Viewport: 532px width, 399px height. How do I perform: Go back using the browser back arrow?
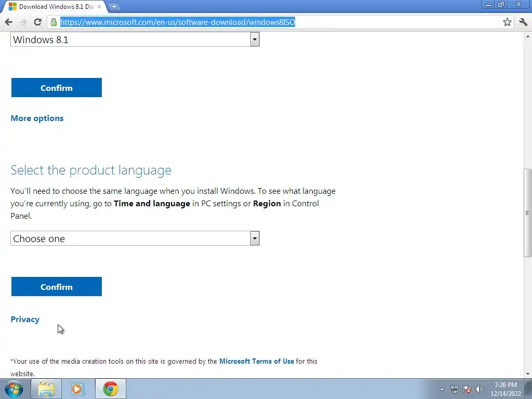click(8, 22)
